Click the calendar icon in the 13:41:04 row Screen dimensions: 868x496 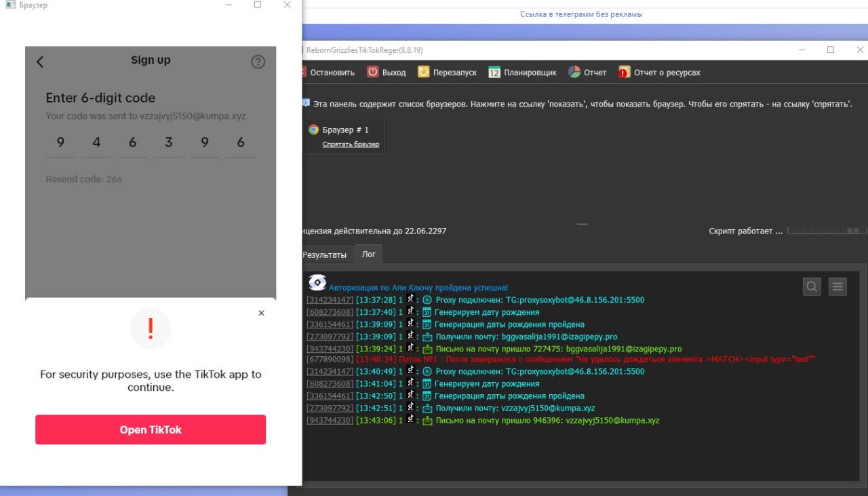pos(427,384)
